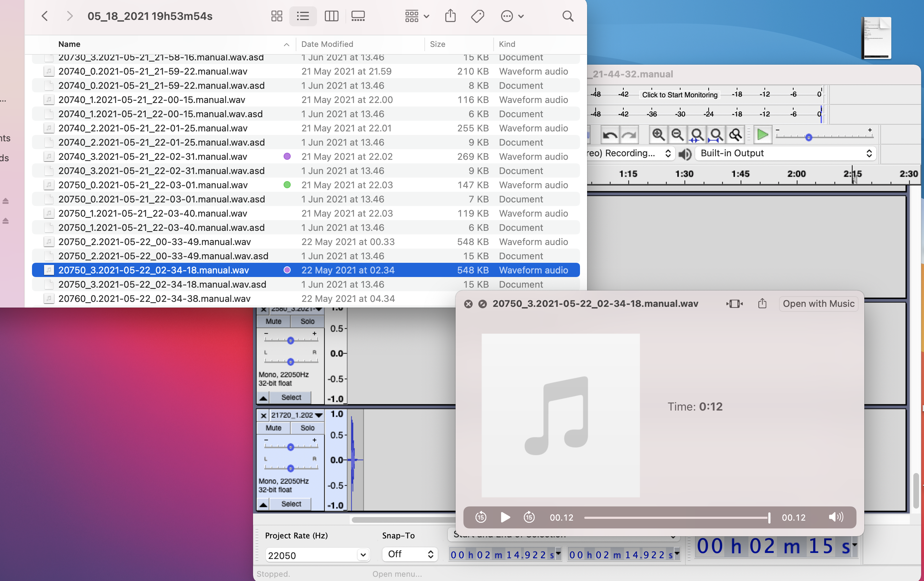Mute the 21720_1.202 track
Screen dimensions: 924x581
pos(273,428)
